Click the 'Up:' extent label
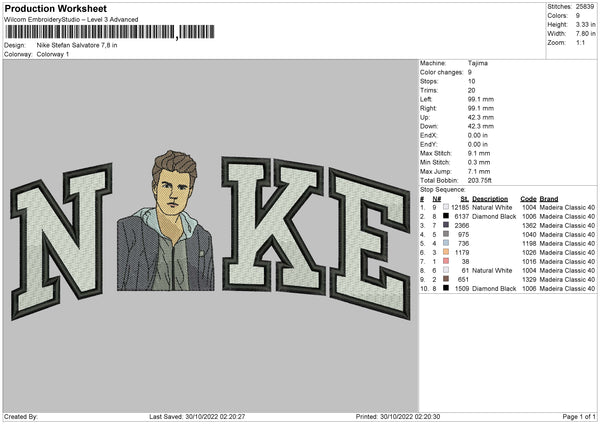600x424 pixels. click(425, 117)
